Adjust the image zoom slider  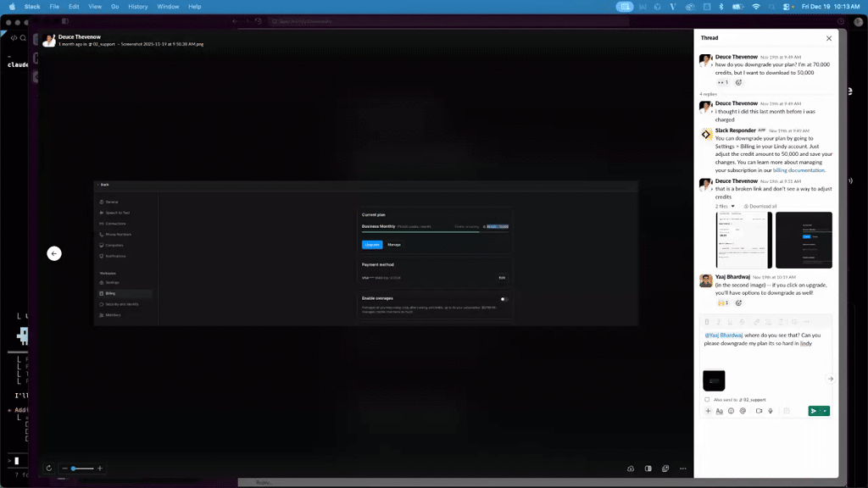point(75,469)
